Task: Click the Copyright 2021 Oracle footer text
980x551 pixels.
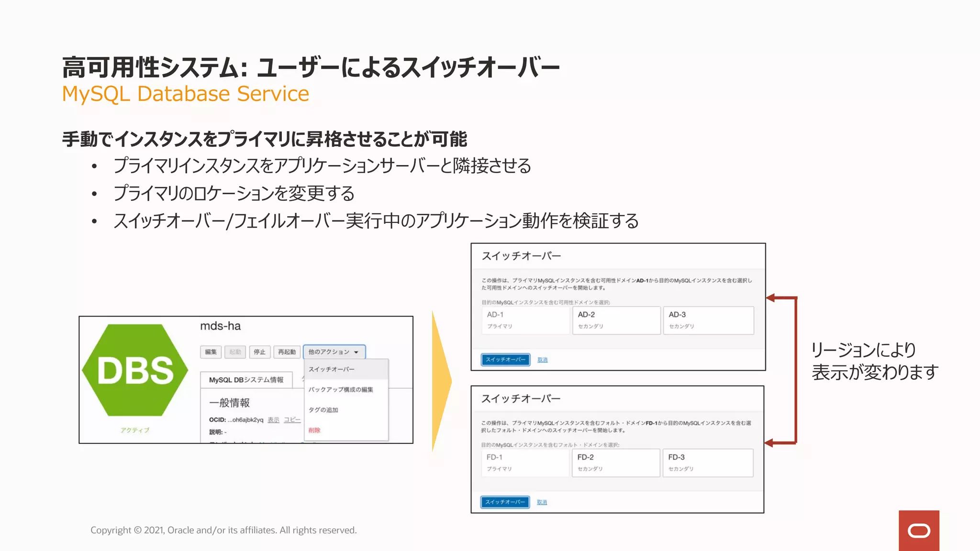Action: pyautogui.click(x=223, y=530)
